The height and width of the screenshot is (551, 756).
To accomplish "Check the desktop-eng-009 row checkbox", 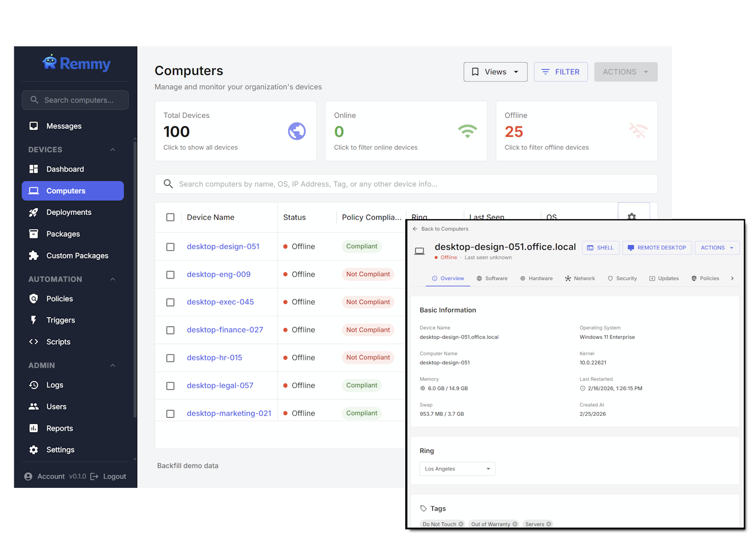I will click(170, 275).
